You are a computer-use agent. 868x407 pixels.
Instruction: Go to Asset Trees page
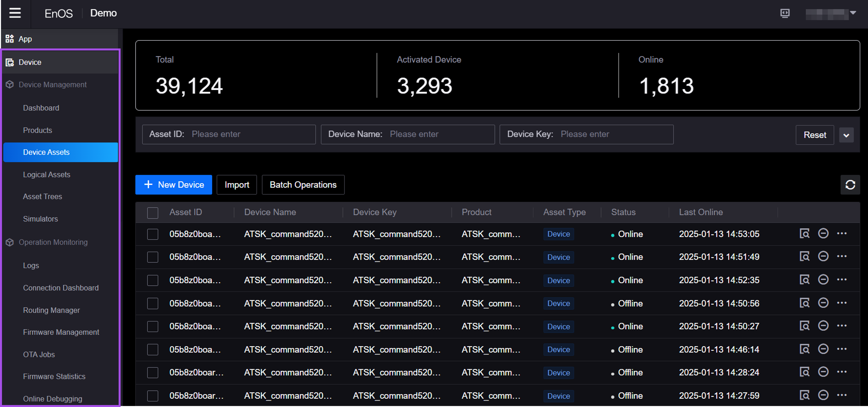(x=42, y=196)
